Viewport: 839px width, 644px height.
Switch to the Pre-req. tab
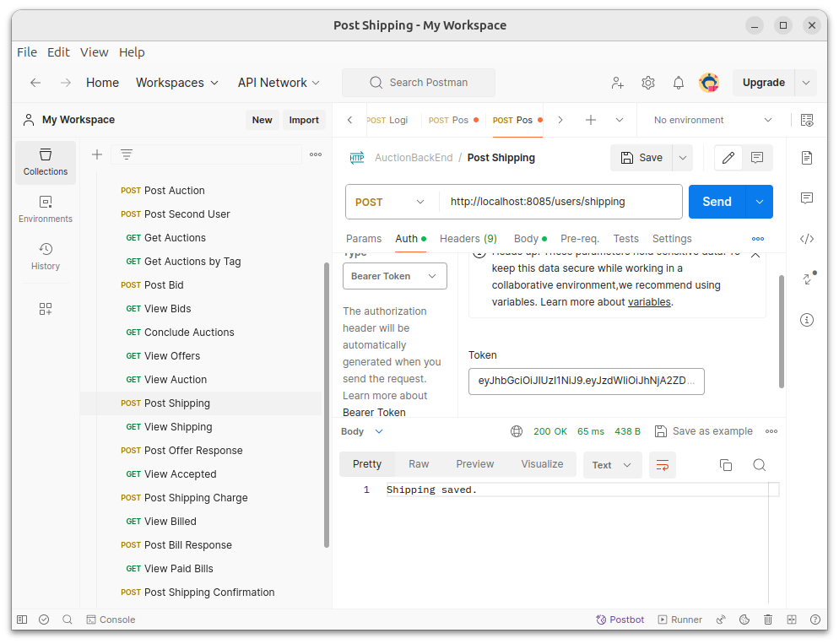(580, 239)
